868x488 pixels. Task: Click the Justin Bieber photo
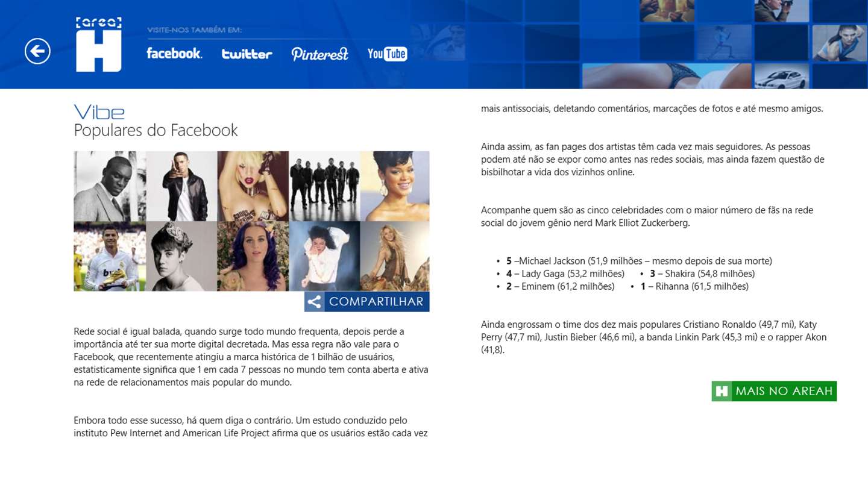coord(181,256)
